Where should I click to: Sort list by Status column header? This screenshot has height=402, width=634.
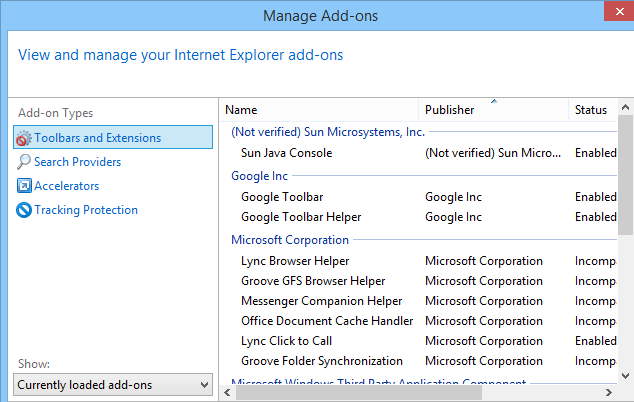[x=593, y=110]
